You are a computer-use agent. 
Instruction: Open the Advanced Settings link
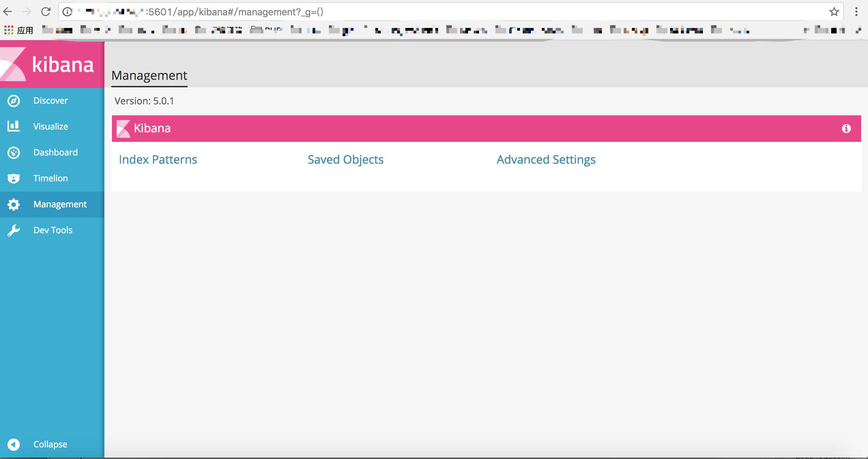click(x=546, y=160)
